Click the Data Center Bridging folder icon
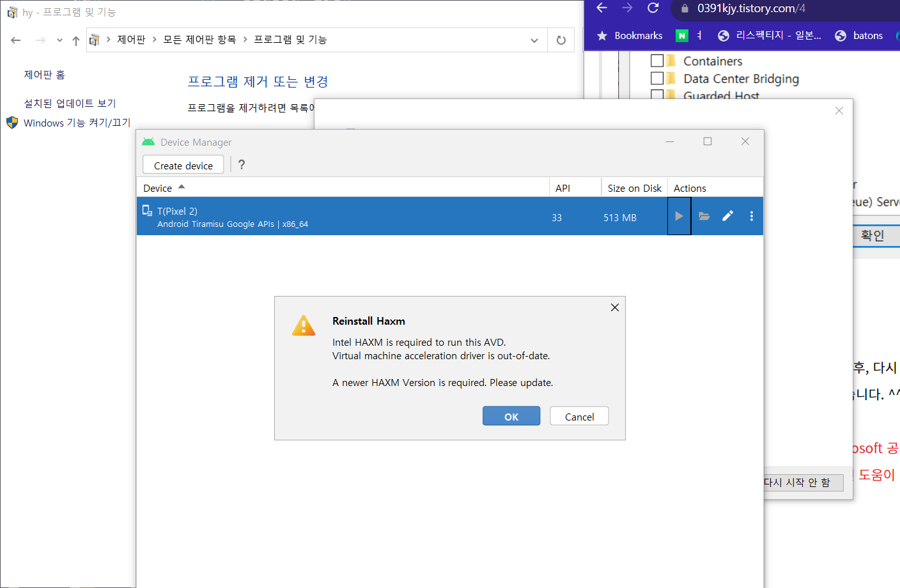Image resolution: width=900 pixels, height=588 pixels. click(x=671, y=78)
